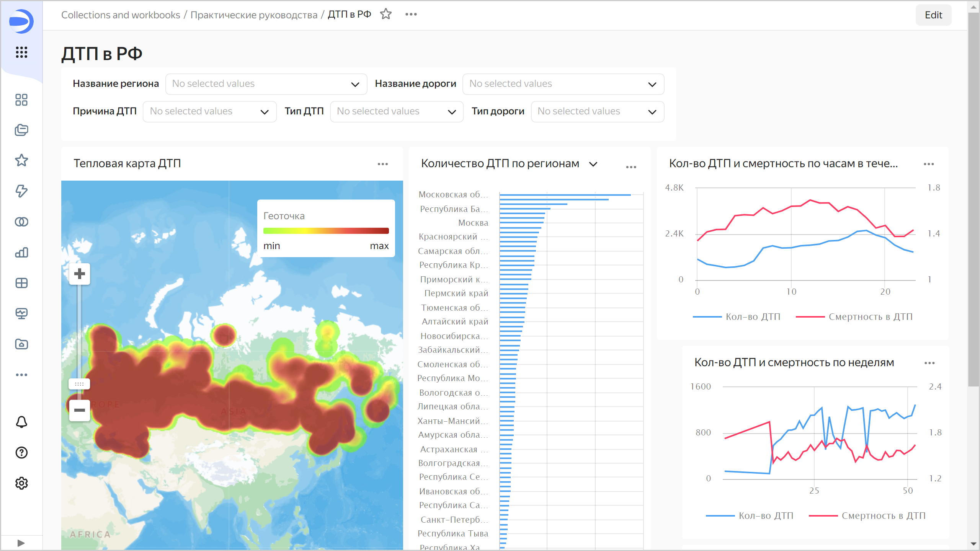
Task: Click the sidebar favorites star icon
Action: [x=21, y=160]
